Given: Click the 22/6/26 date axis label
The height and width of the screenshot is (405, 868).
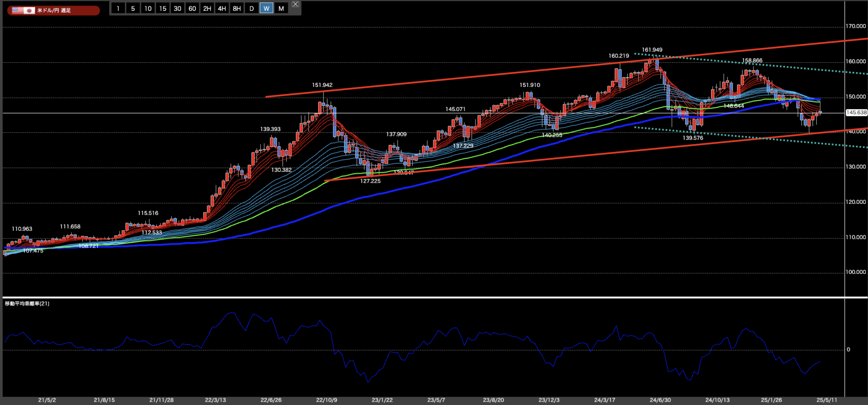Looking at the screenshot, I should (271, 400).
